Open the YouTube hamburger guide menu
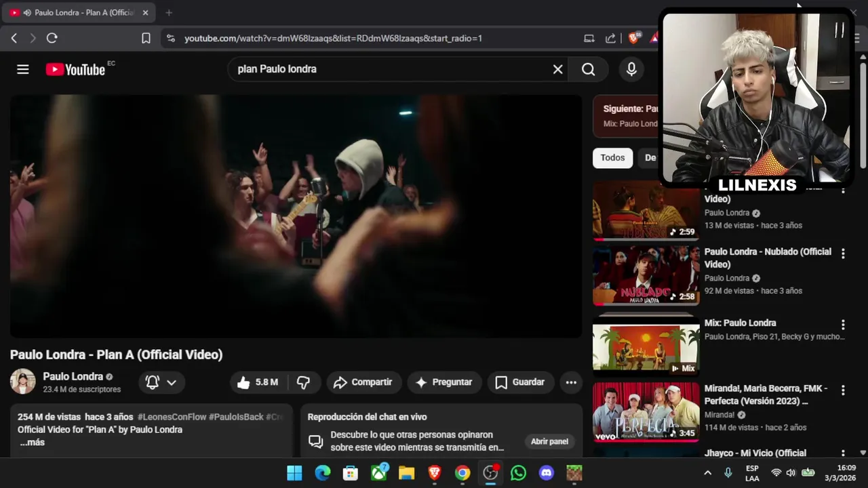This screenshot has width=868, height=488. point(22,69)
